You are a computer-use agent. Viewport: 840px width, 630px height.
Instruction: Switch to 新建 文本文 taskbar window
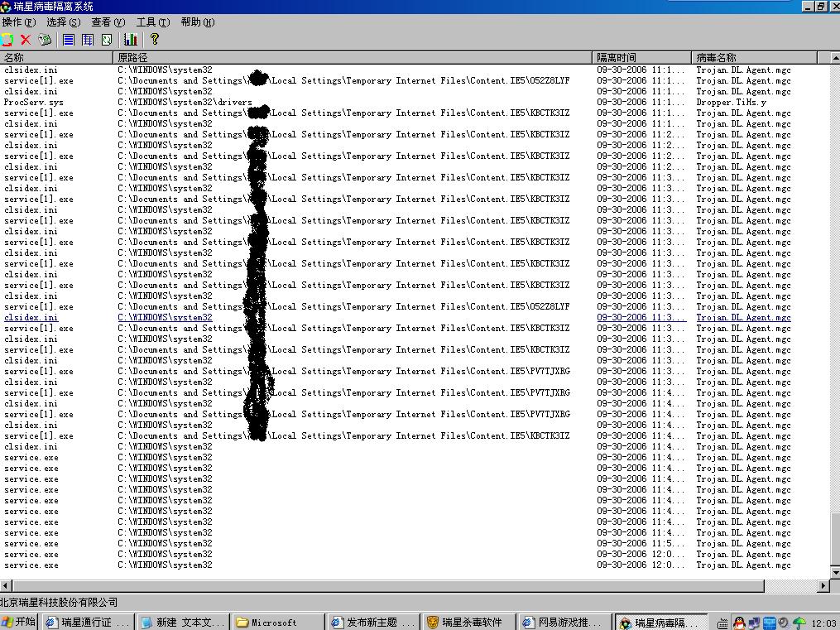[183, 623]
